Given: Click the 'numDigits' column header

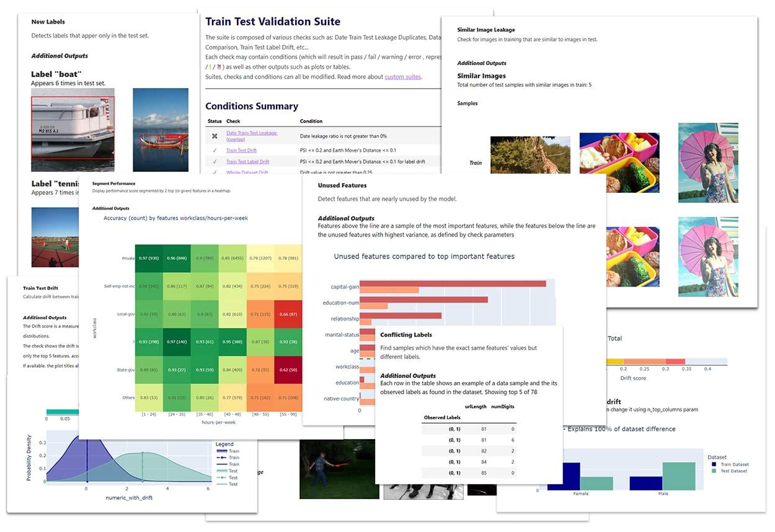Looking at the screenshot, I should 502,407.
